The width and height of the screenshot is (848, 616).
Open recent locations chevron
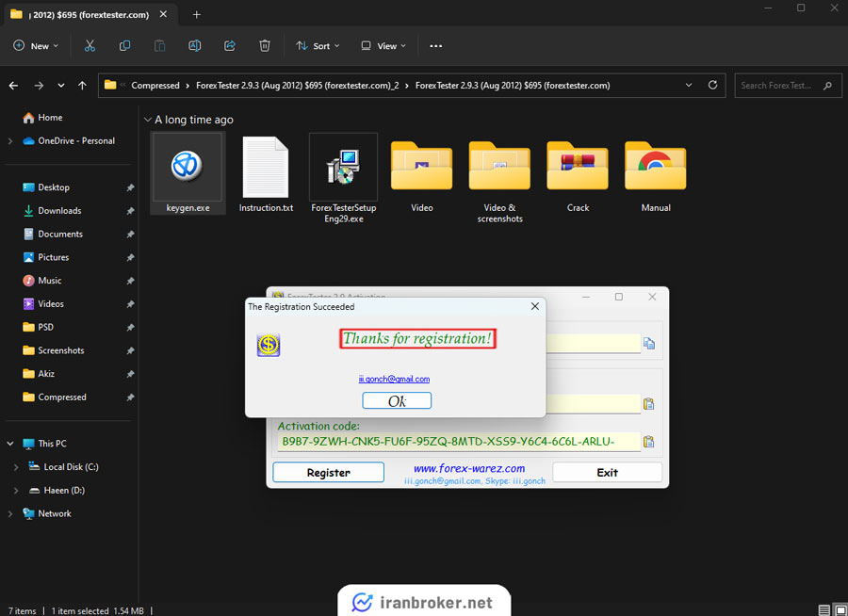pos(61,86)
